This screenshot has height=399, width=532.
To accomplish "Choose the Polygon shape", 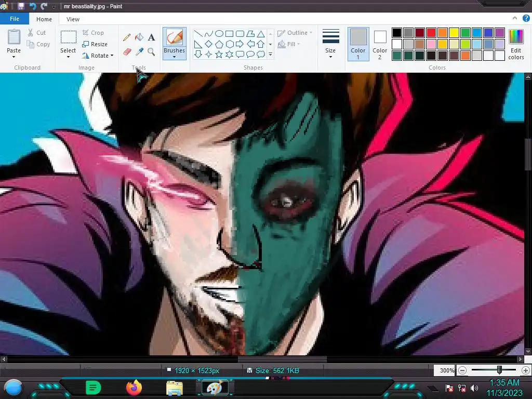I will point(250,34).
